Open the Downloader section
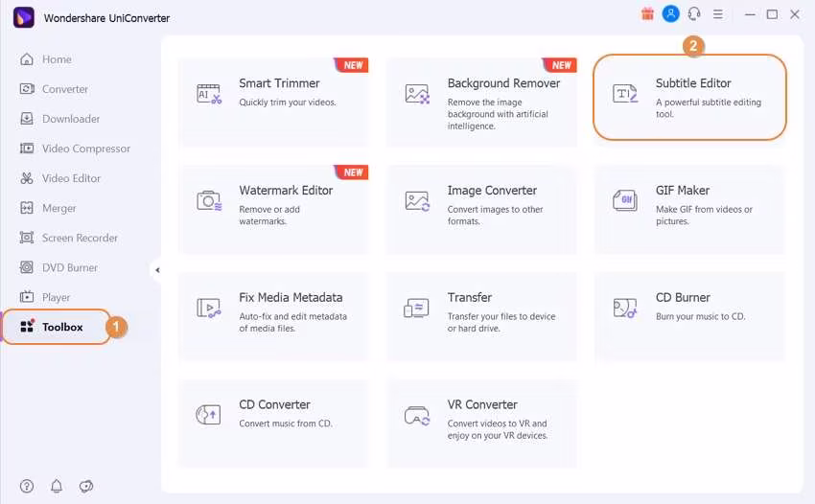The height and width of the screenshot is (504, 815). coord(70,119)
